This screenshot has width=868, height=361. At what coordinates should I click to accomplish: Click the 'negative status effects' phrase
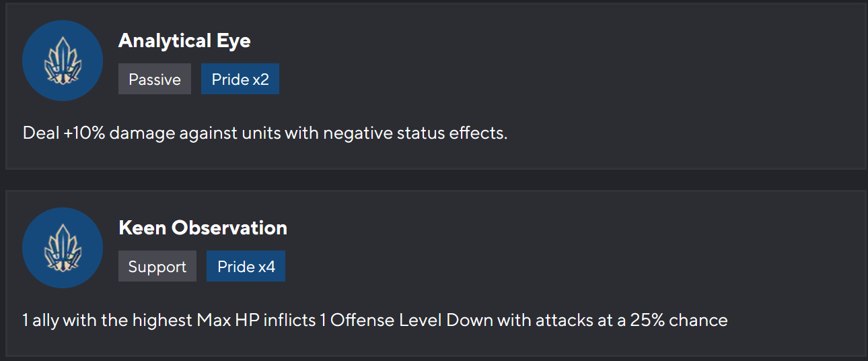(x=414, y=133)
